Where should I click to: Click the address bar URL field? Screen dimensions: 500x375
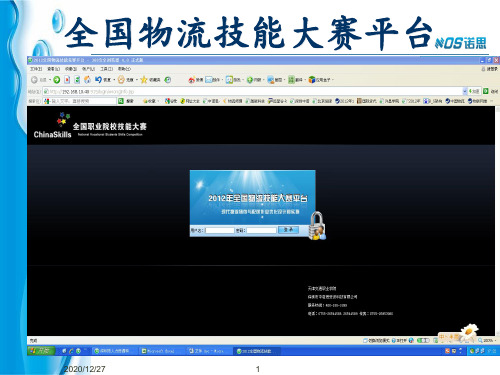[253, 91]
